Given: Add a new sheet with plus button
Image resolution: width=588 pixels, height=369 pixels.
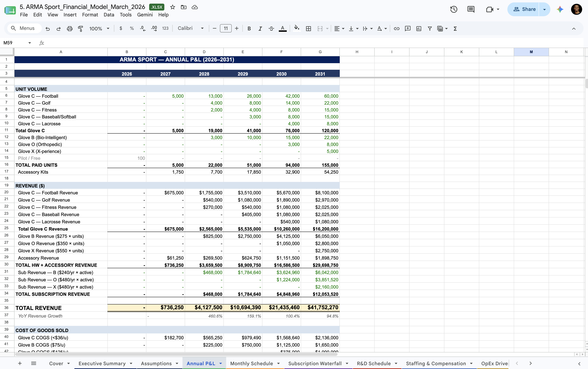Looking at the screenshot, I should pyautogui.click(x=20, y=363).
